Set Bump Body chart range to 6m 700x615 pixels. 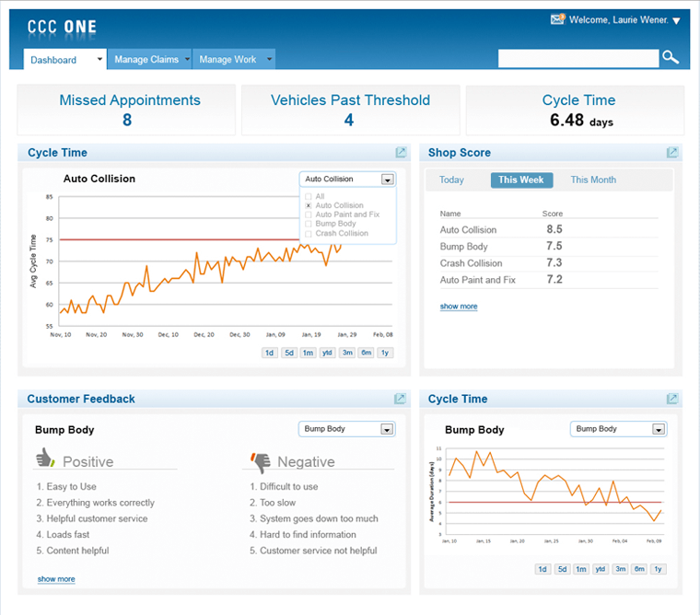pyautogui.click(x=639, y=569)
